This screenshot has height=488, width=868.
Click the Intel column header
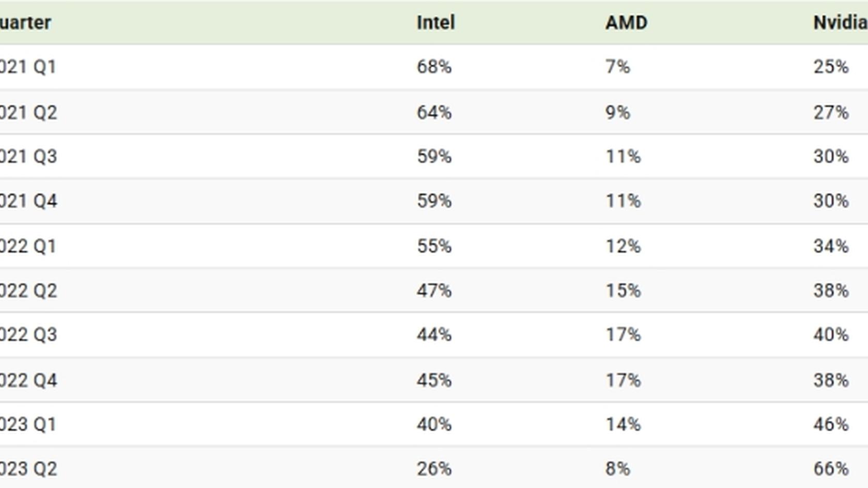tap(436, 23)
